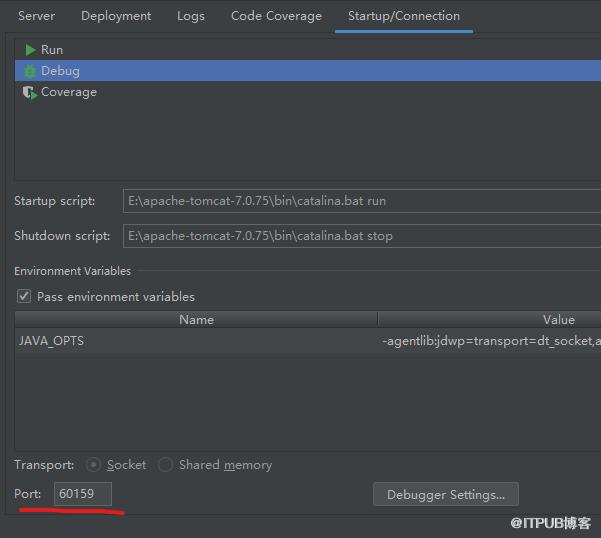The width and height of the screenshot is (601, 538).
Task: Open the Deployment tab
Action: pyautogui.click(x=116, y=16)
